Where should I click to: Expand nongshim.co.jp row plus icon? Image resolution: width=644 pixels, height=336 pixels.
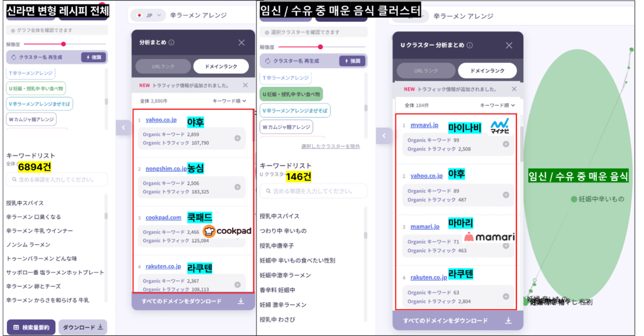point(237,188)
